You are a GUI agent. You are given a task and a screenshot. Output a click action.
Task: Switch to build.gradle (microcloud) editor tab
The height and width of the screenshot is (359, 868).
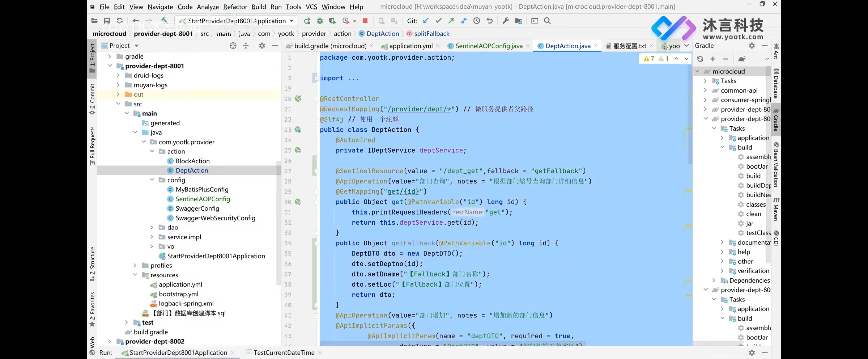(330, 46)
